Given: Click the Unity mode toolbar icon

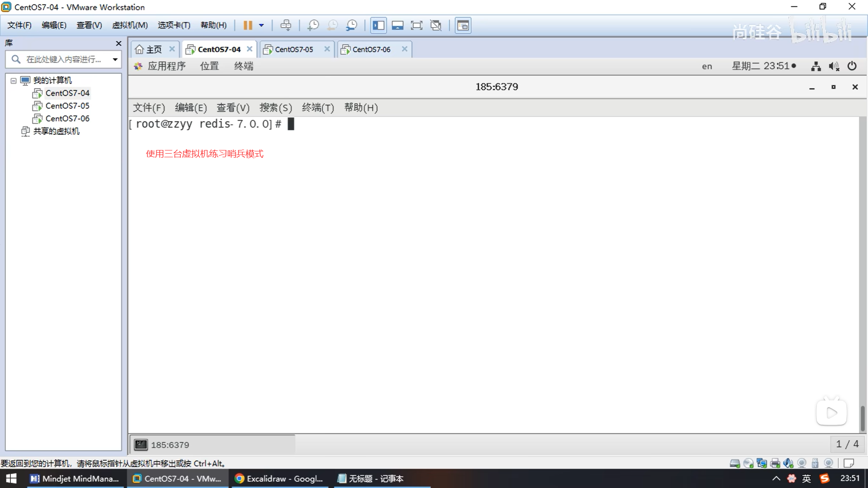Looking at the screenshot, I should click(x=436, y=25).
